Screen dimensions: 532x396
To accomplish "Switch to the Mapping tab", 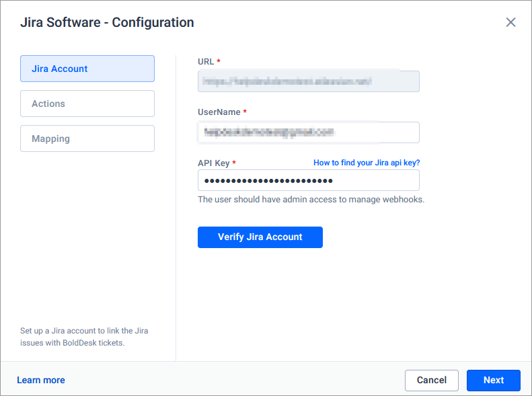I will coord(87,138).
